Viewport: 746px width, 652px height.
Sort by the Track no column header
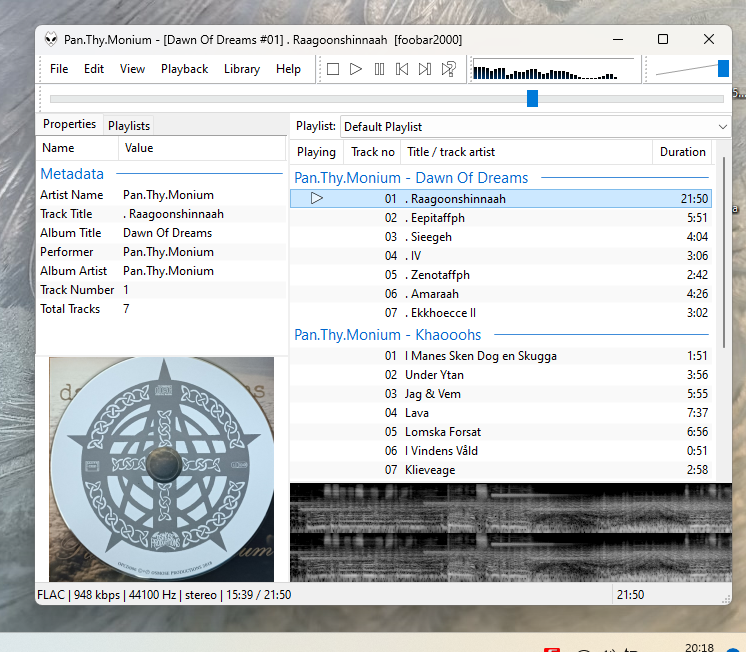tap(373, 152)
